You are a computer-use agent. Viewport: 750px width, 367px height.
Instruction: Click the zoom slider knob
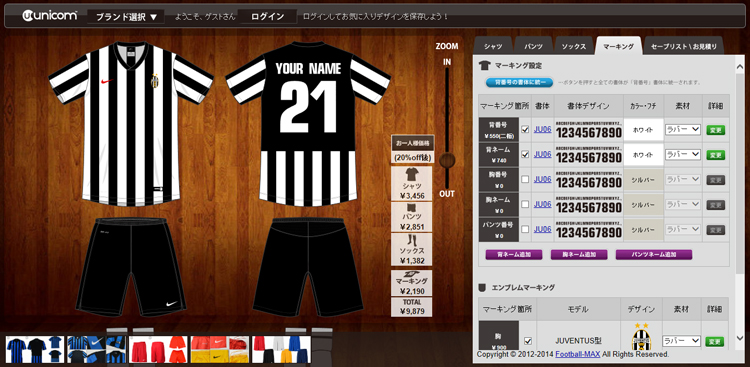[x=448, y=160]
